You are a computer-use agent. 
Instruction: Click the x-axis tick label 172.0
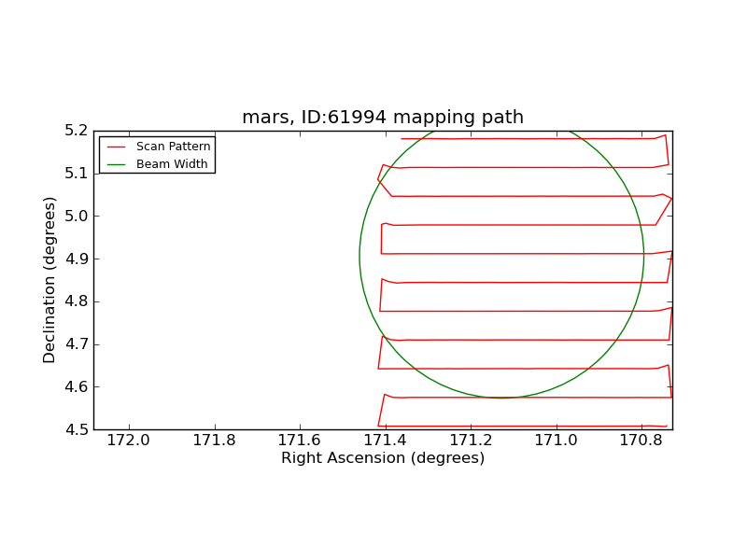point(128,440)
